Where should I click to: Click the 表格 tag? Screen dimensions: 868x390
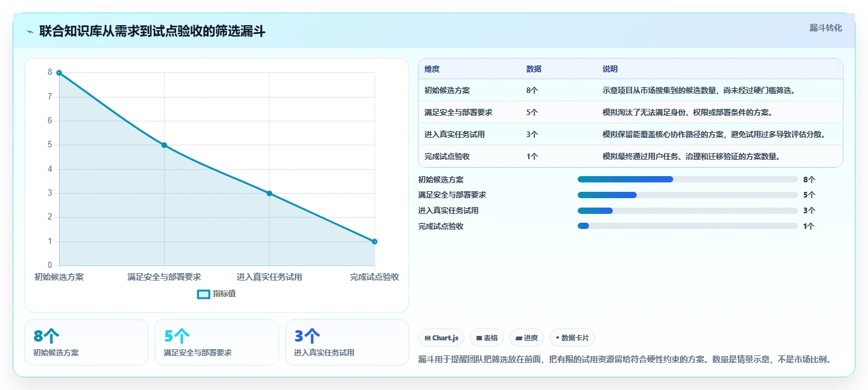(487, 338)
